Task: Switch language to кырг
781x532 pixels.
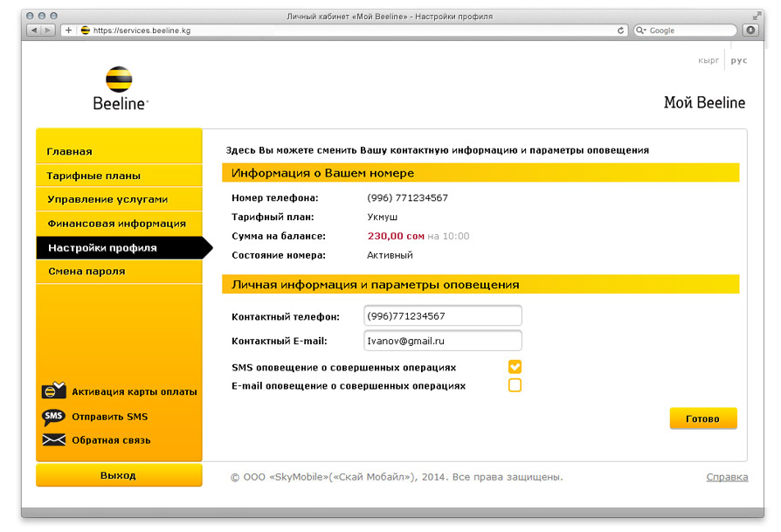Action: pyautogui.click(x=708, y=60)
